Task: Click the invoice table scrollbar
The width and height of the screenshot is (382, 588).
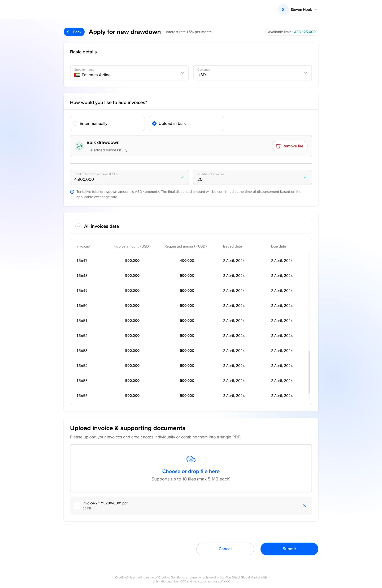Action: [x=309, y=372]
